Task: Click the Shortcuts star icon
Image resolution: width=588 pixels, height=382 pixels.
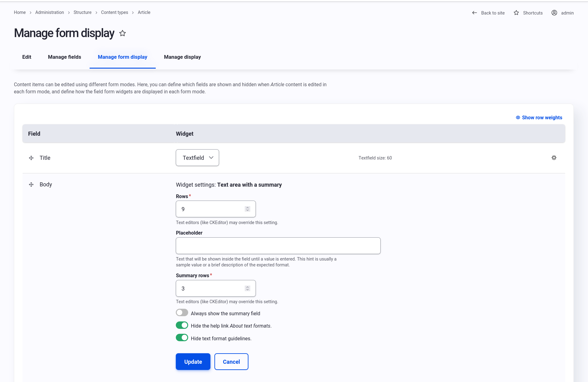Action: pyautogui.click(x=516, y=13)
